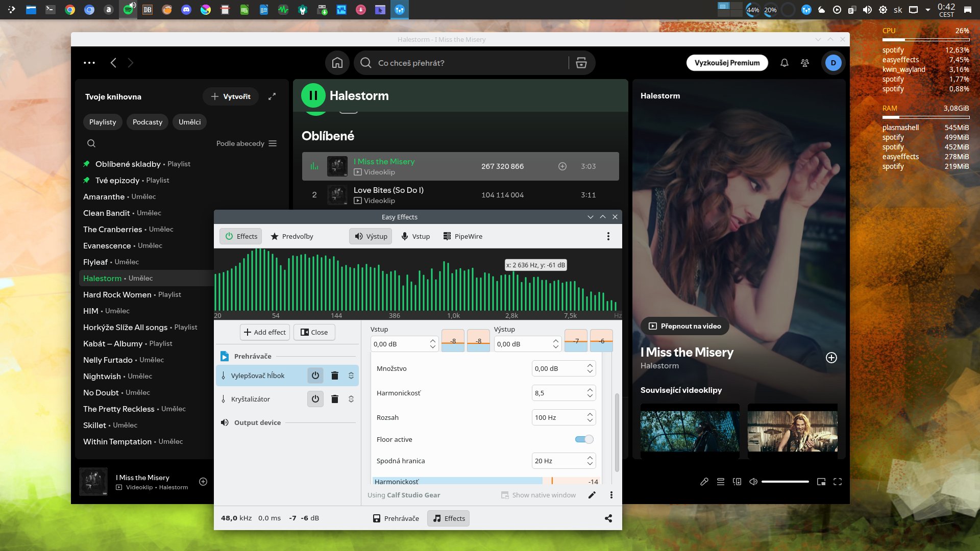Viewport: 980px width, 551px height.
Task: Add track to library from right panel
Action: 831,358
